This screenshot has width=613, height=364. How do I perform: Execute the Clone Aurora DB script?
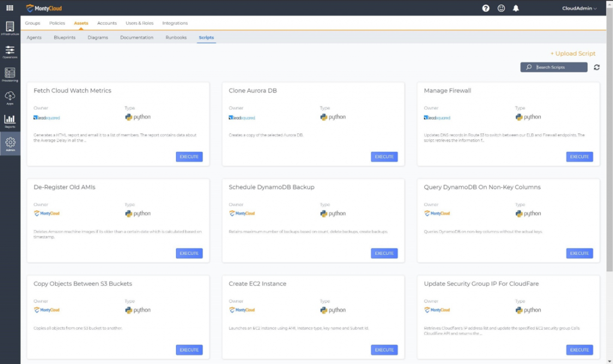coord(384,157)
